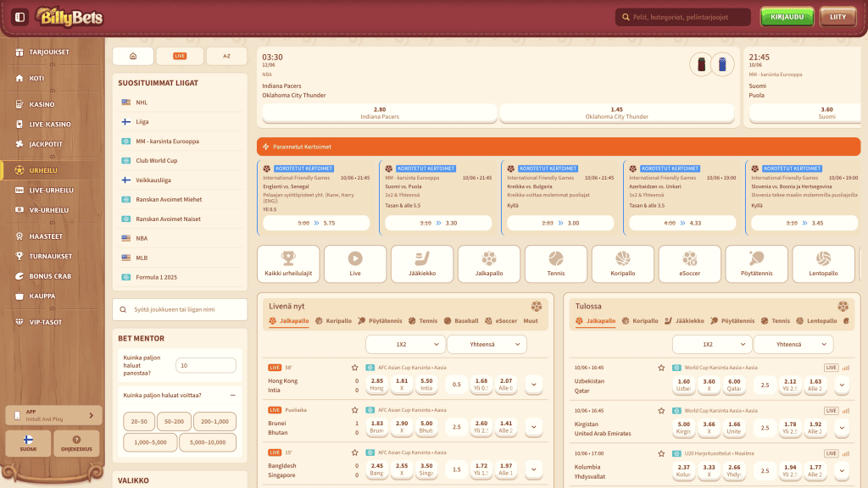Expand more markets for Uzbekistan match
Viewport: 868px width, 488px height.
pyautogui.click(x=842, y=385)
